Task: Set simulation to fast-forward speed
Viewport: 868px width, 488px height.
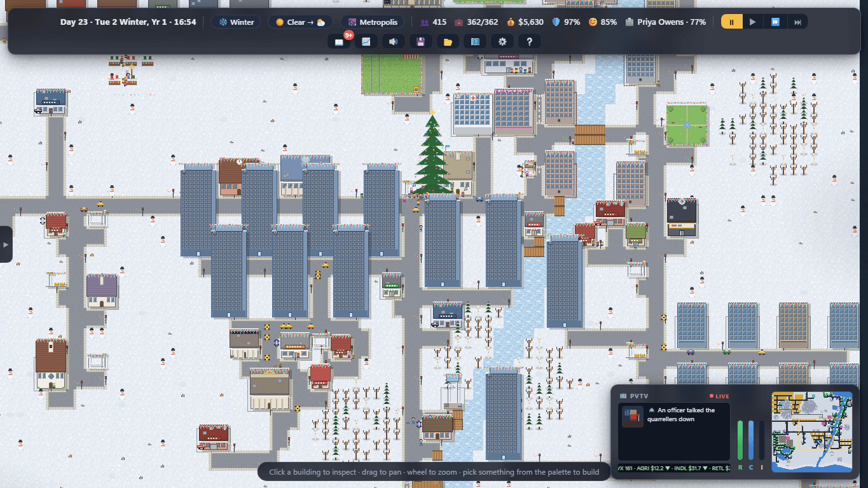Action: coord(775,22)
